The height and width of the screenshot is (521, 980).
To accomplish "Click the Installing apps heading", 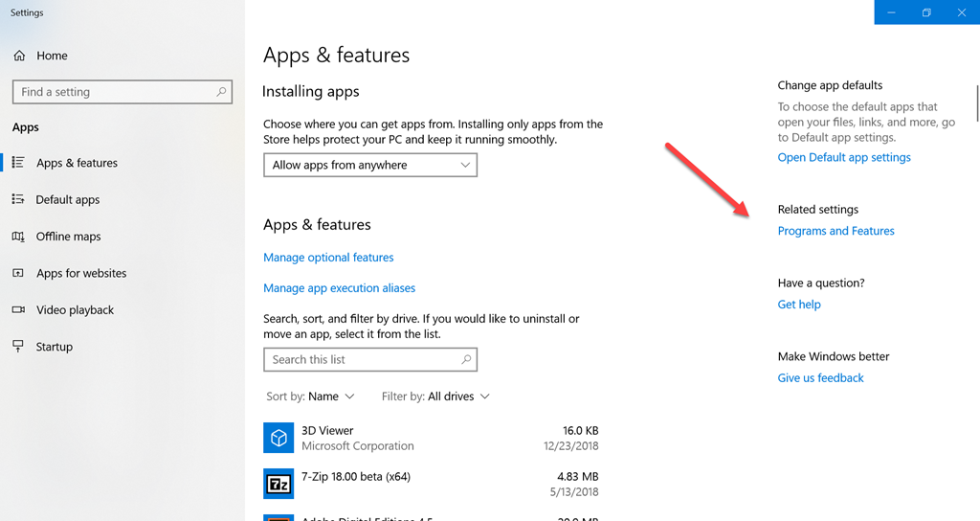I will 311,92.
